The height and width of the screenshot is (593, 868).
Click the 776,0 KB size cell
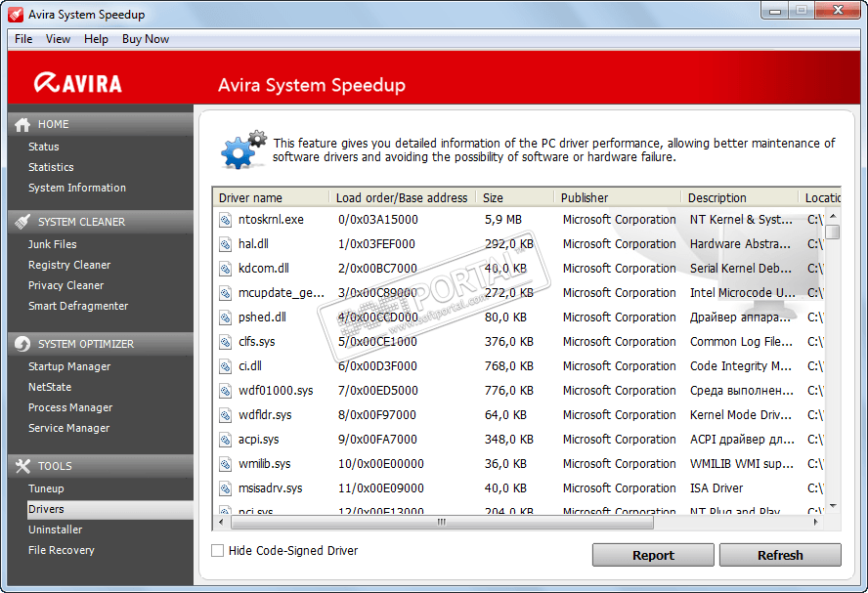tap(509, 391)
